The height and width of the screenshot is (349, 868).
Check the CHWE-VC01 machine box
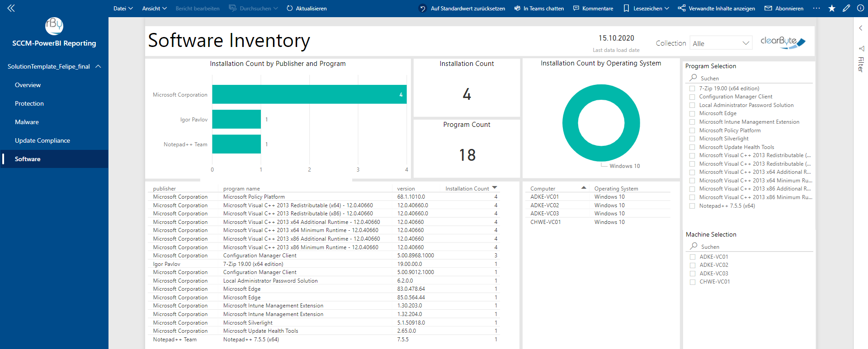click(x=693, y=282)
